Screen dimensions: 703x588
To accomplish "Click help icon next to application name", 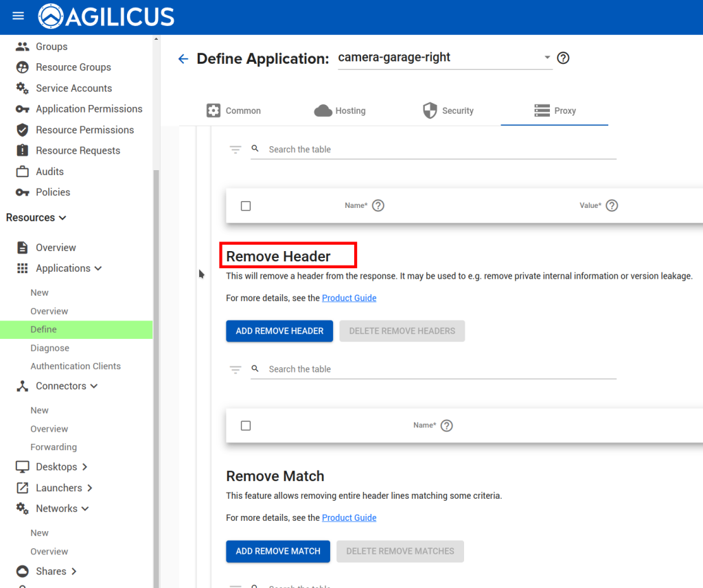I will 563,58.
